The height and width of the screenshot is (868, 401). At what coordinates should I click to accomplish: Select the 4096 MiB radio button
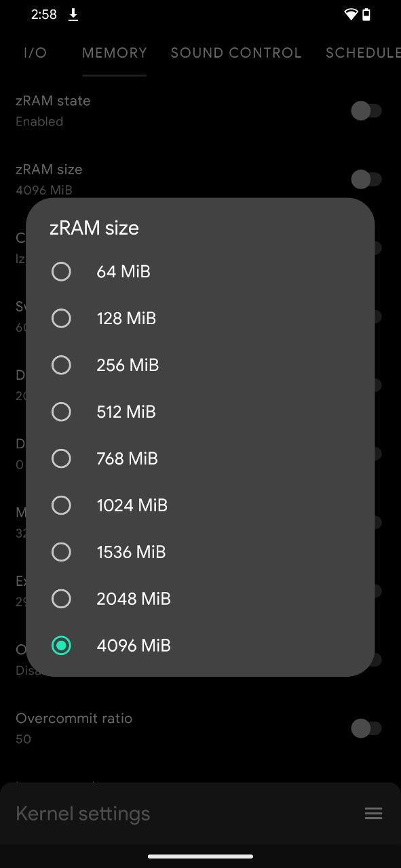pyautogui.click(x=61, y=646)
